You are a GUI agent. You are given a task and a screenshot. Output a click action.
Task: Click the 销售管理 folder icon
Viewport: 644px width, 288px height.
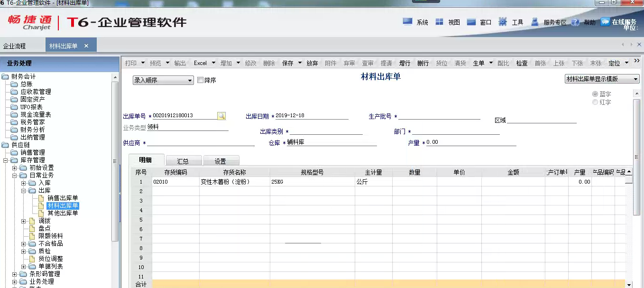pos(14,152)
